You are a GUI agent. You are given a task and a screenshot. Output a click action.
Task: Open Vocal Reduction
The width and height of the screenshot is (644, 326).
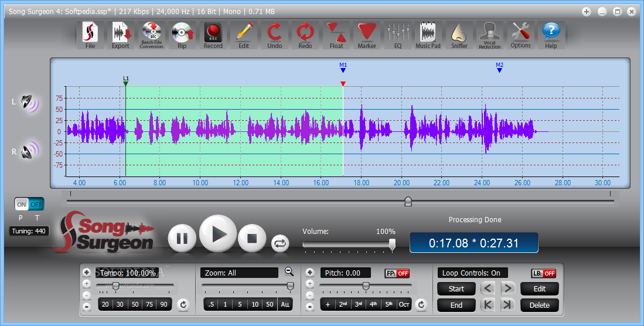pos(489,35)
